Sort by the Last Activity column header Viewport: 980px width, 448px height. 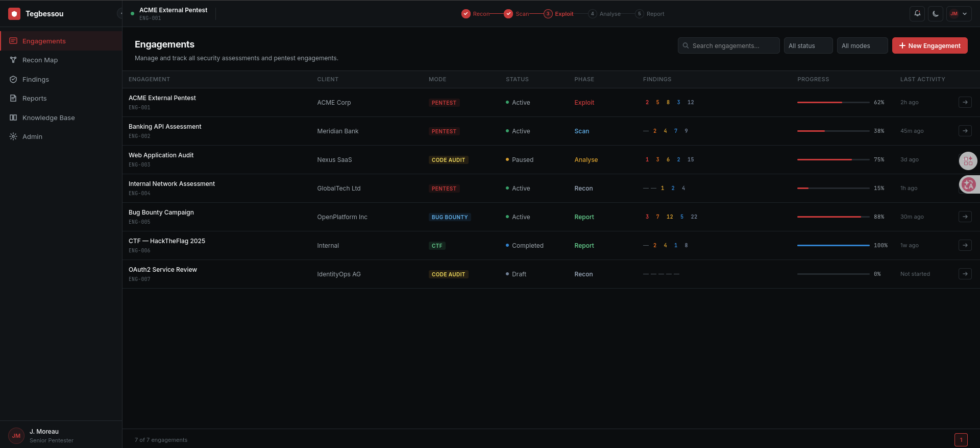pos(922,79)
